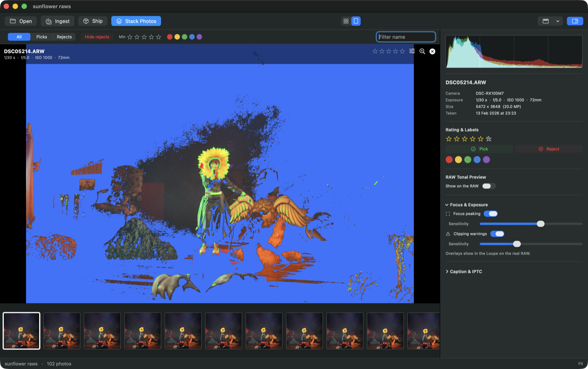Toggle Hide rejects
This screenshot has height=369, width=588.
pos(97,37)
